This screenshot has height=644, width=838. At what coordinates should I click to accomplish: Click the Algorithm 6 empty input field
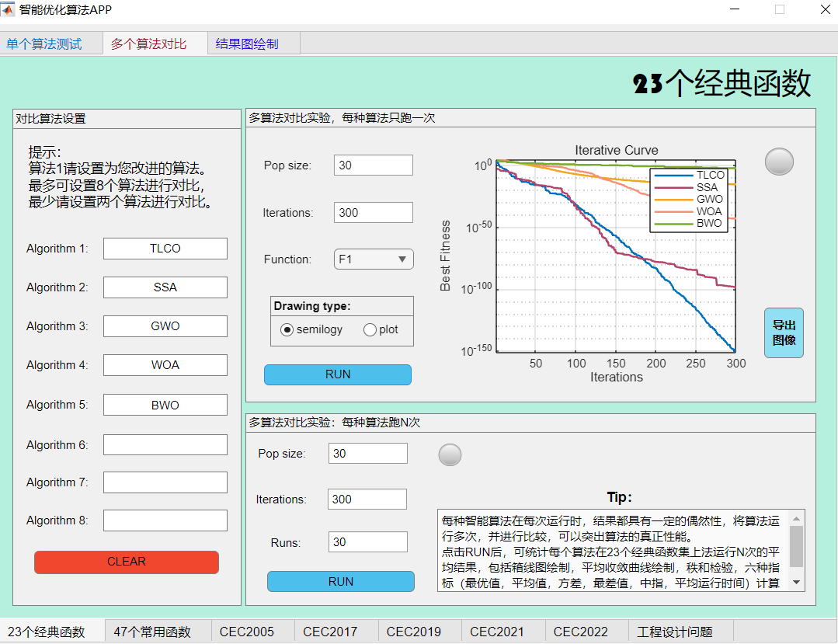coord(165,444)
